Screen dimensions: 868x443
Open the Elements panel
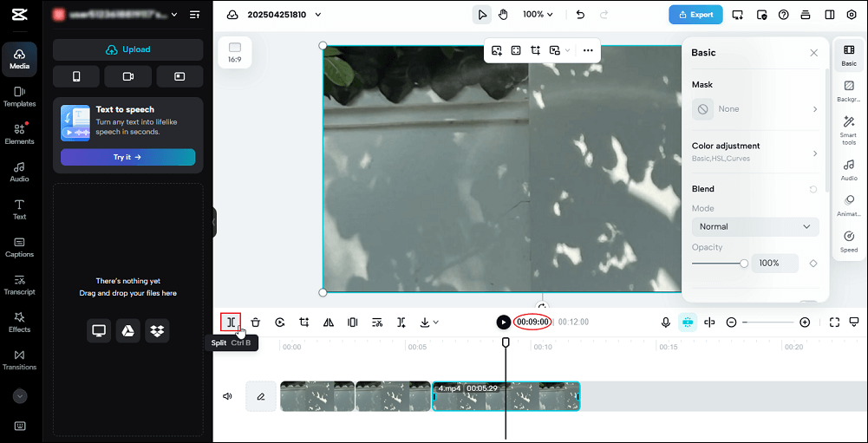click(x=19, y=134)
